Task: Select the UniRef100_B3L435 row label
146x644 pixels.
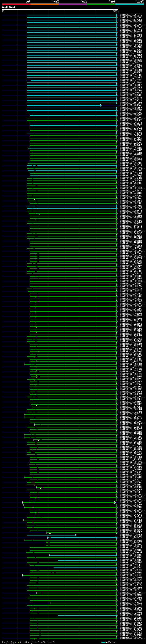Action: (131, 389)
